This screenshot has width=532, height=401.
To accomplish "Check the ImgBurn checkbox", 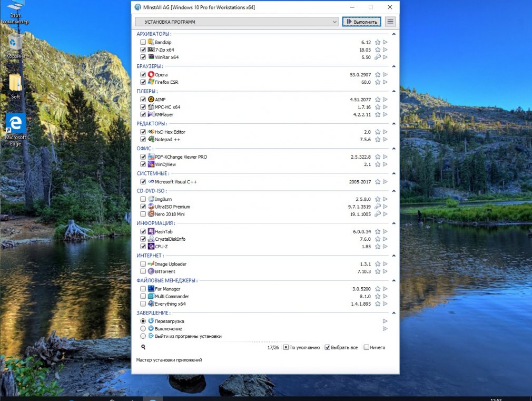I will (143, 199).
